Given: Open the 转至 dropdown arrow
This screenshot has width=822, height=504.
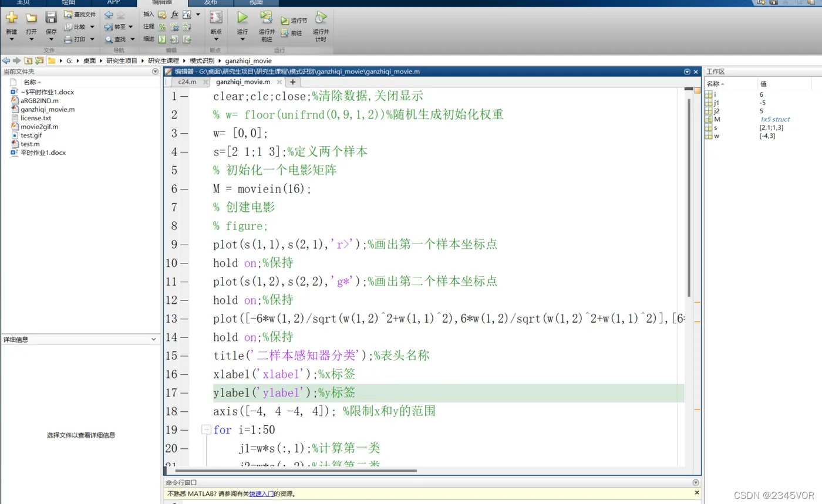Looking at the screenshot, I should [x=130, y=26].
